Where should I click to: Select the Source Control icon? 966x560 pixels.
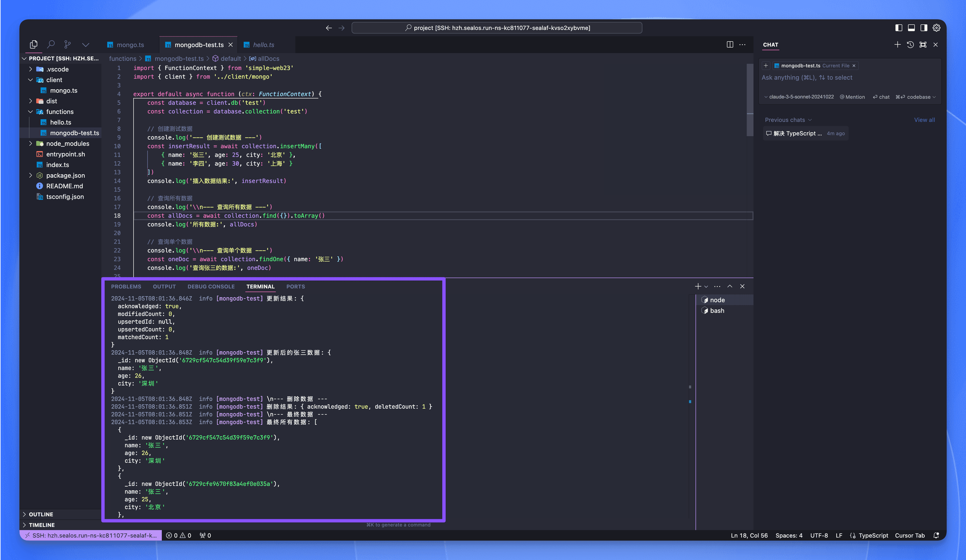67,44
